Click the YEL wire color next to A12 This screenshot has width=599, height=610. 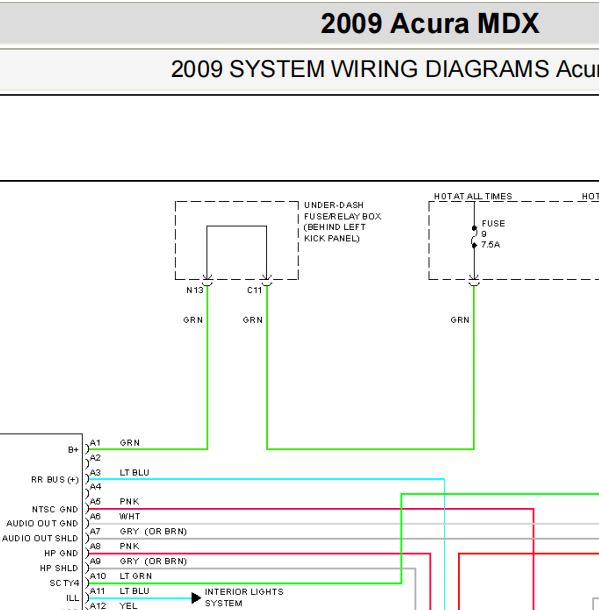128,606
